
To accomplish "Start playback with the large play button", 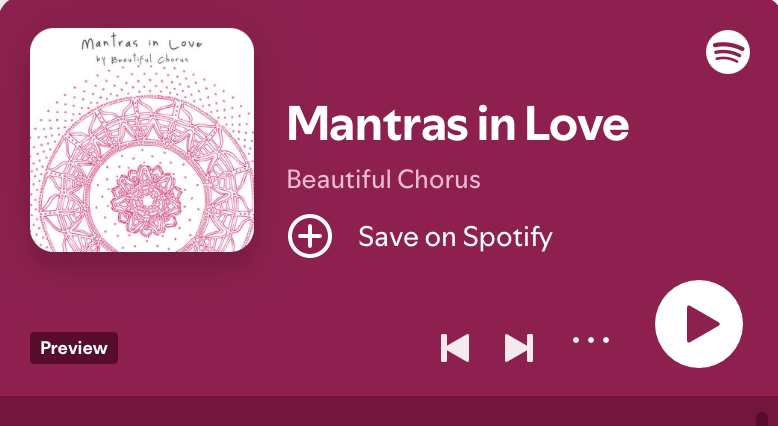I will click(x=699, y=324).
